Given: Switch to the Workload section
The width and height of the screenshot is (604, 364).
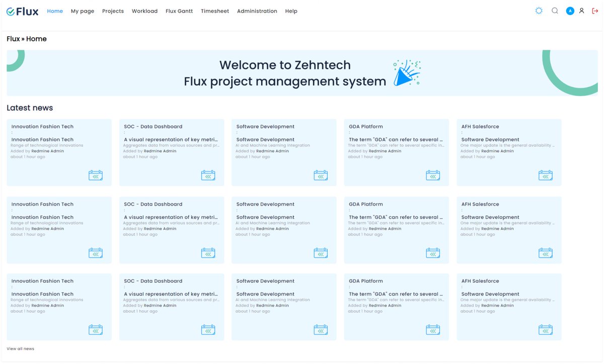Looking at the screenshot, I should click(144, 11).
